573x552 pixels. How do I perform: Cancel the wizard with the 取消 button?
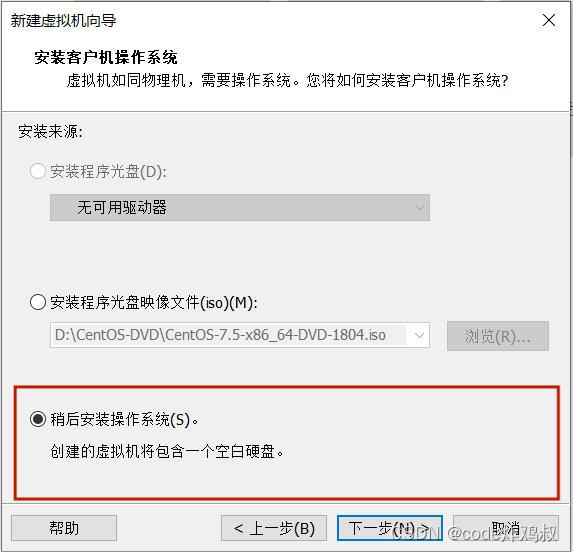click(506, 528)
